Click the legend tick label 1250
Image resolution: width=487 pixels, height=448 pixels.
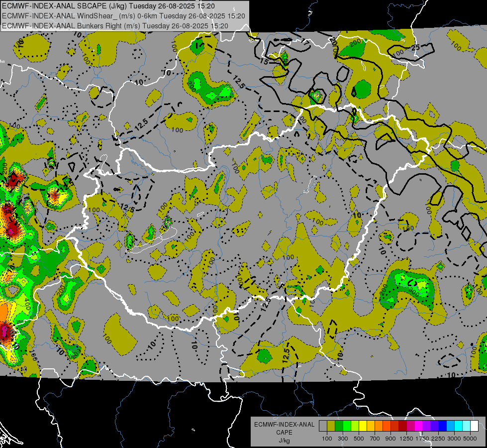point(406,439)
